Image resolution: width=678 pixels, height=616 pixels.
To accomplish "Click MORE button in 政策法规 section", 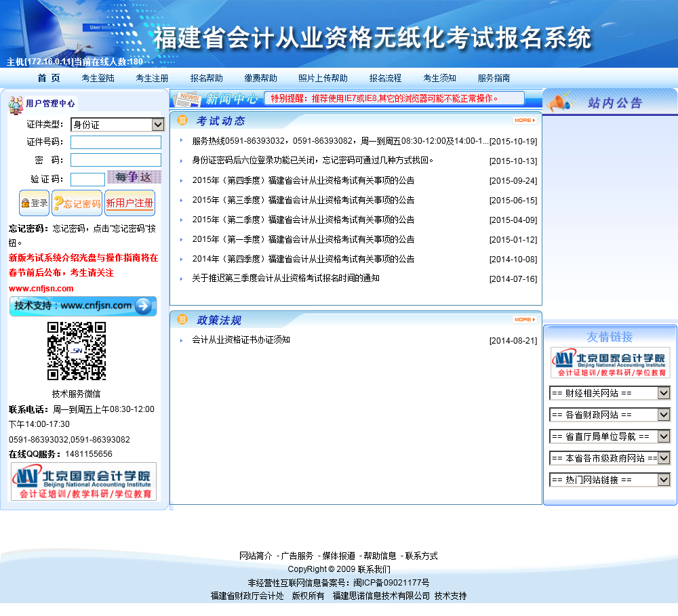I will point(525,319).
